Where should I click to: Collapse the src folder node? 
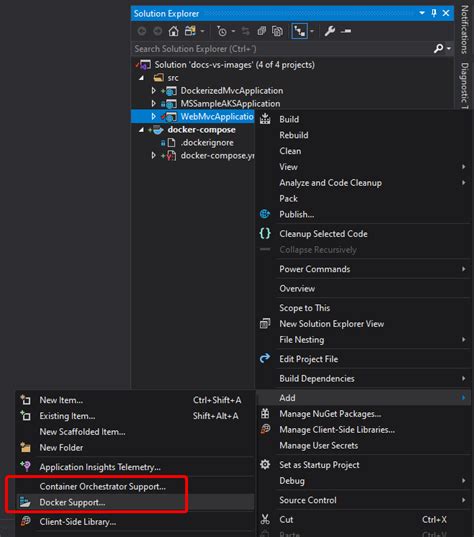coord(141,78)
